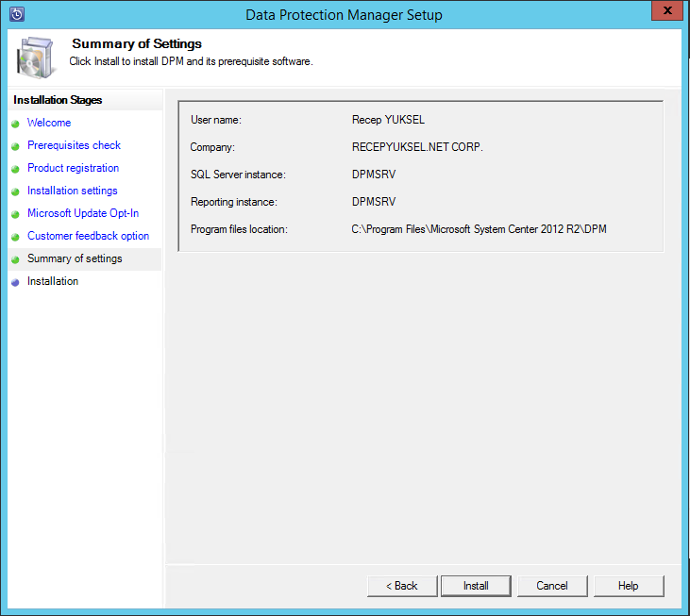This screenshot has height=616, width=690.
Task: Go back with the < Back button
Action: tap(402, 586)
